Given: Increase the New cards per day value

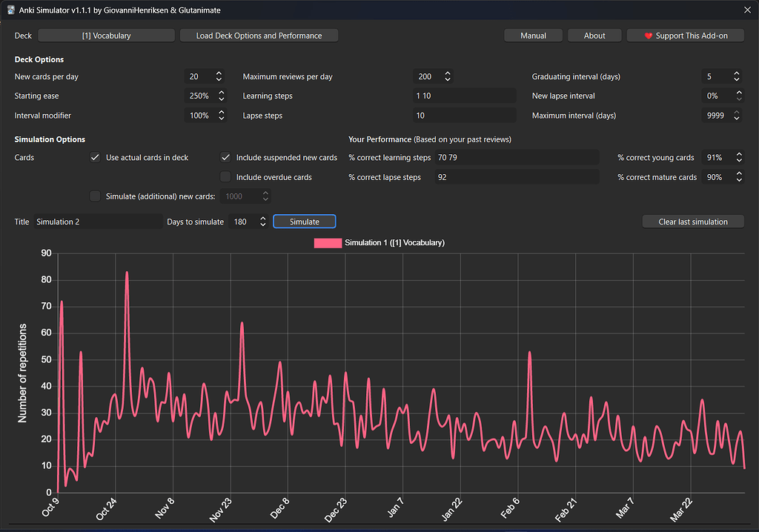Looking at the screenshot, I should pos(219,73).
